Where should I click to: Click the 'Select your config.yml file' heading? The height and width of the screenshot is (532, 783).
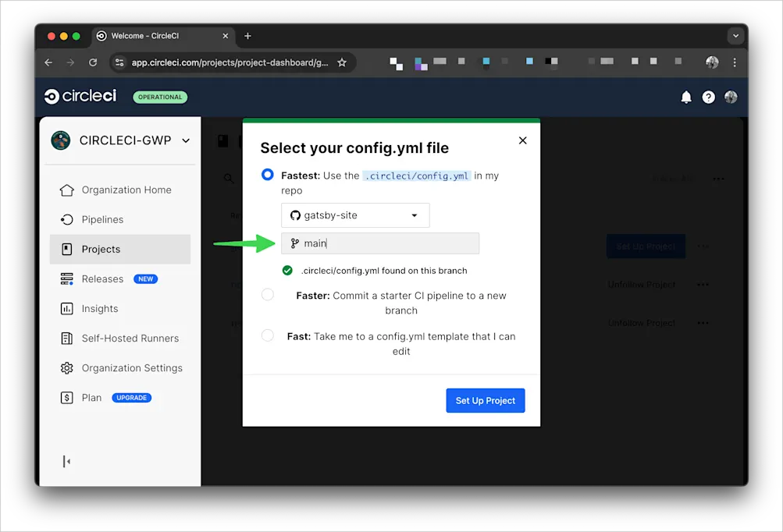click(354, 147)
